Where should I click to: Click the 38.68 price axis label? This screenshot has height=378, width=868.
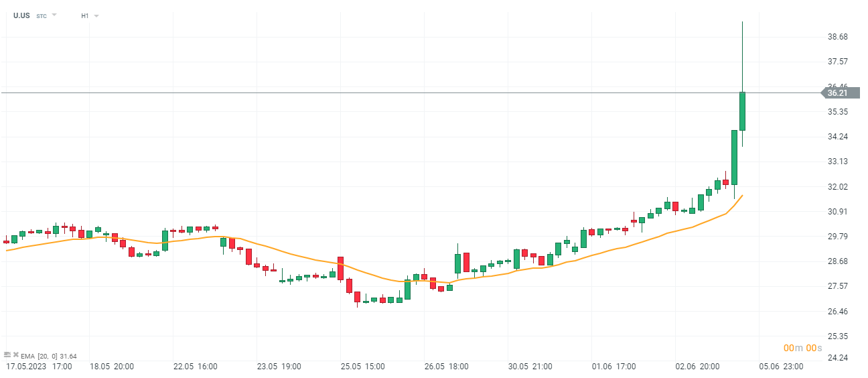[838, 37]
